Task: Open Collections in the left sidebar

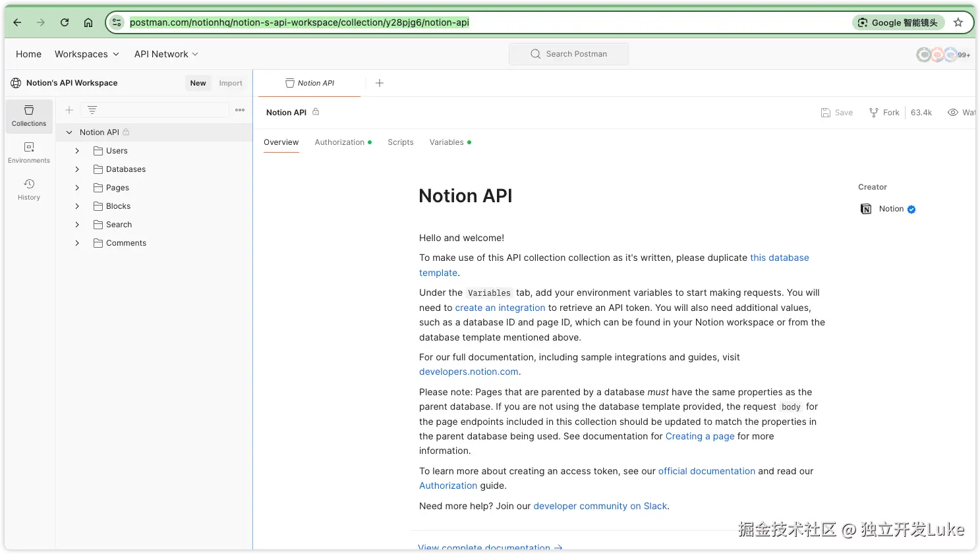Action: 29,115
